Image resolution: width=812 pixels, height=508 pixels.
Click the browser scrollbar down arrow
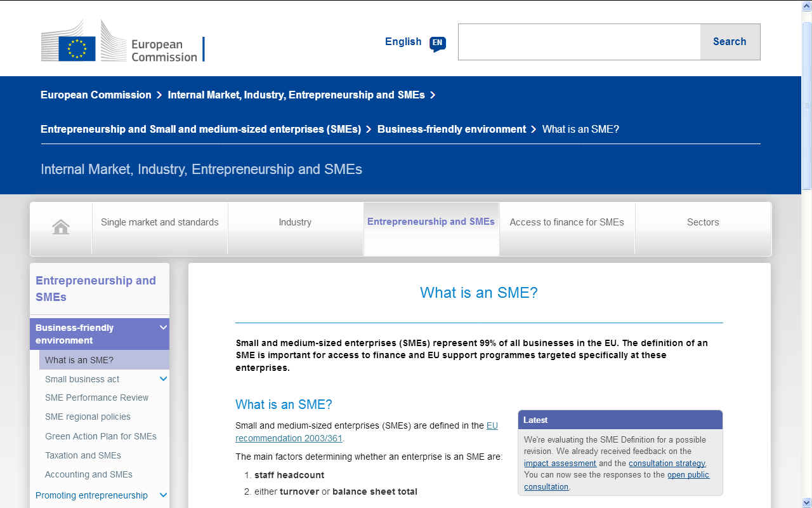[806, 502]
